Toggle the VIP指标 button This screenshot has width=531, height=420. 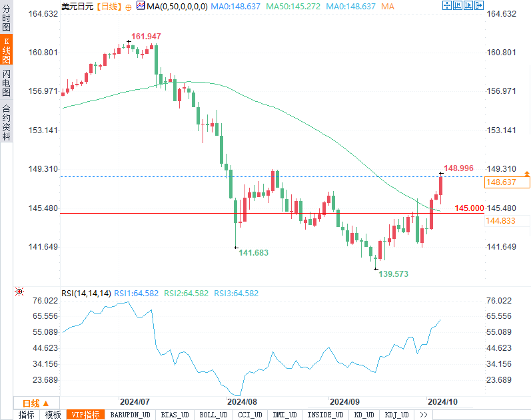(86, 415)
